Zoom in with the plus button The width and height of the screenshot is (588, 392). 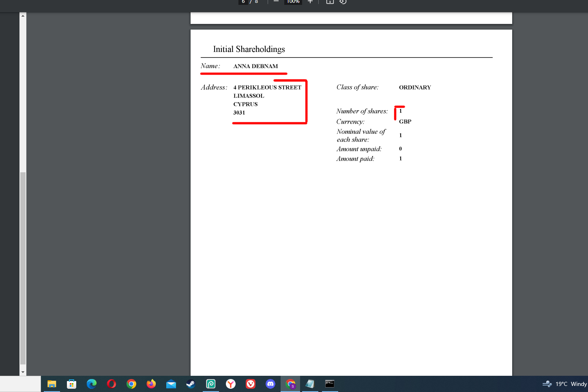coord(310,2)
